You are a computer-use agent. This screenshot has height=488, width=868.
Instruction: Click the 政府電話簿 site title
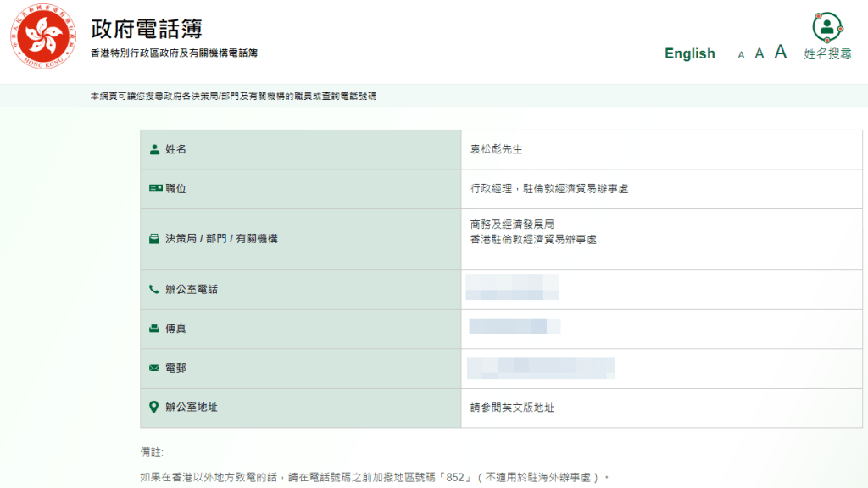pos(146,28)
